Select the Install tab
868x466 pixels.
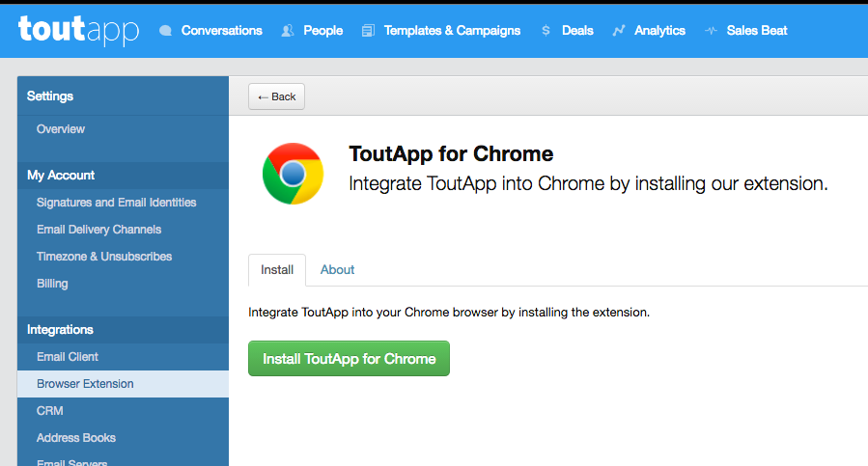pos(277,270)
